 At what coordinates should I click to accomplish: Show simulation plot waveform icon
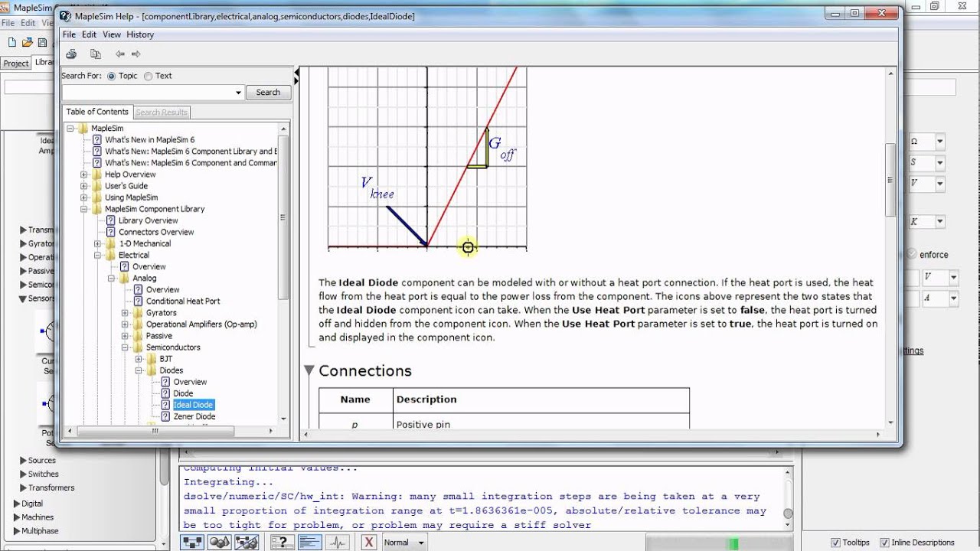click(337, 542)
